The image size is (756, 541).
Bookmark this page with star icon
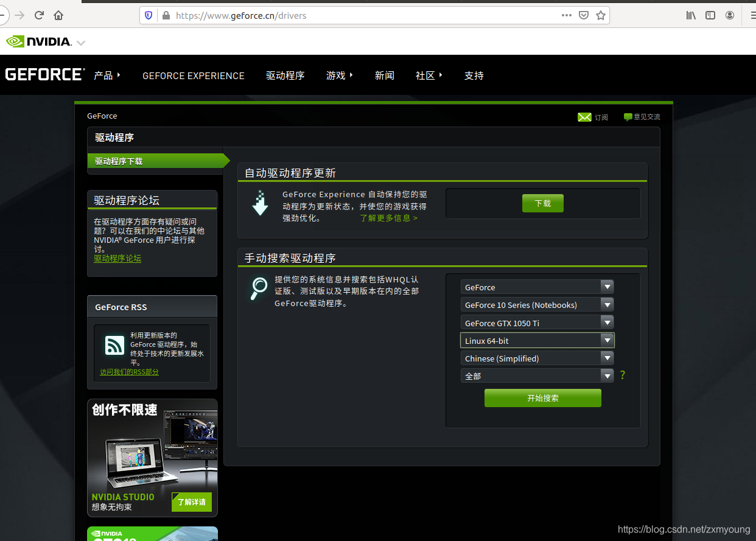coord(601,15)
